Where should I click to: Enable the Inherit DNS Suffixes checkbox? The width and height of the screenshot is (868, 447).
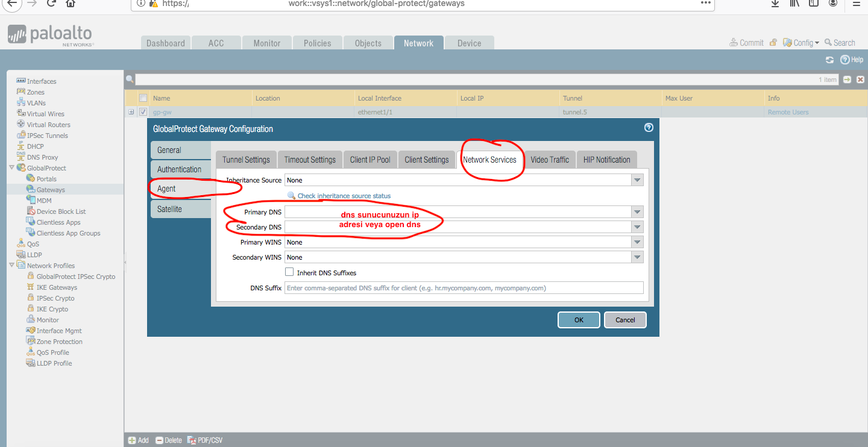[289, 272]
